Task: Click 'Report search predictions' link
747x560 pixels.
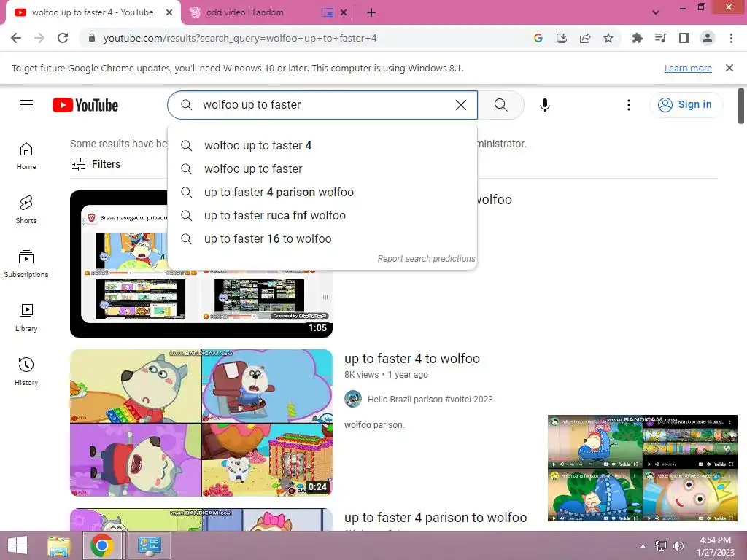Action: [x=426, y=259]
